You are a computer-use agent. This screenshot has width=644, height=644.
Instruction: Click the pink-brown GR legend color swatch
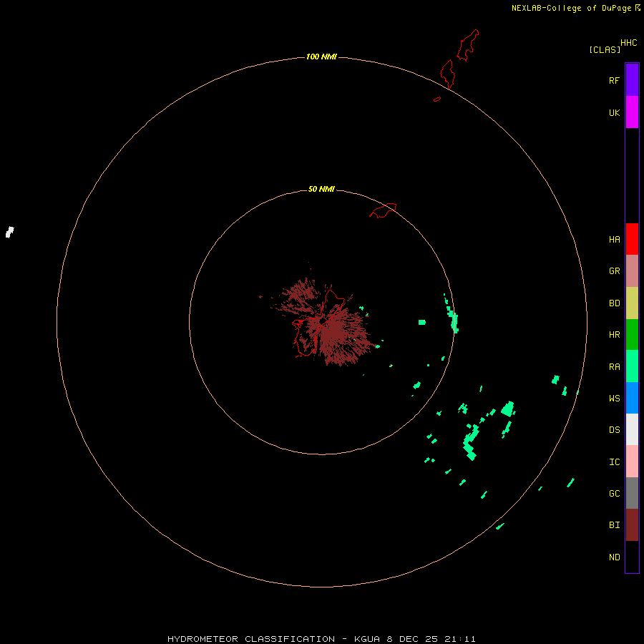(x=632, y=271)
